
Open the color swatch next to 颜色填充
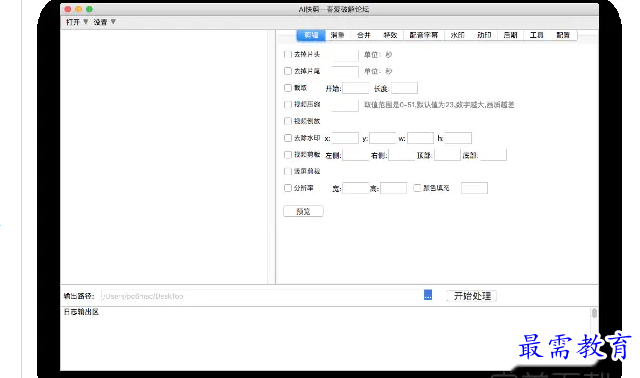[474, 188]
